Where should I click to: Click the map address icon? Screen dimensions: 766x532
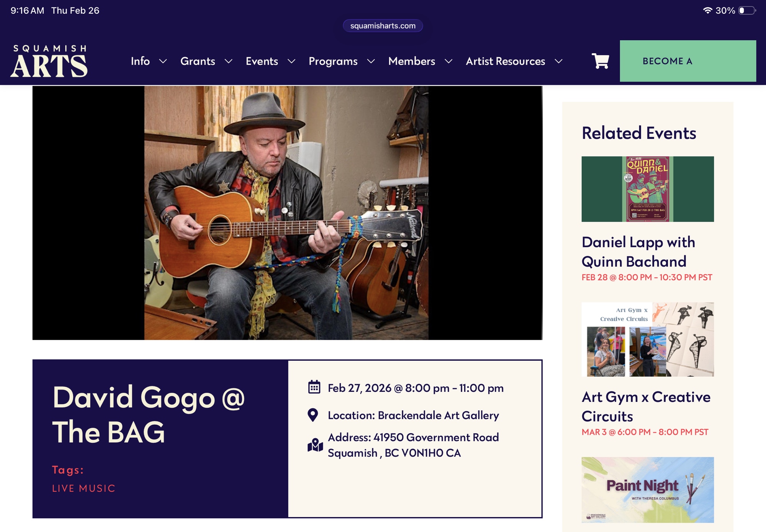pyautogui.click(x=315, y=445)
